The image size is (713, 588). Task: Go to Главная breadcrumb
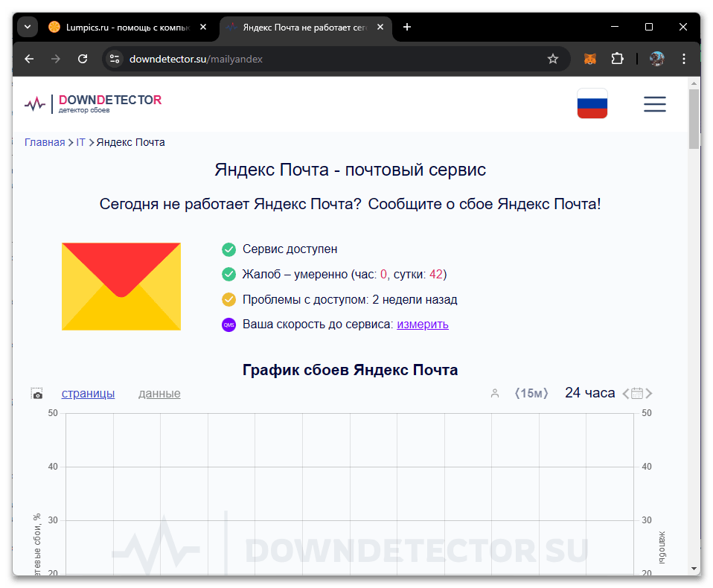[x=45, y=142]
